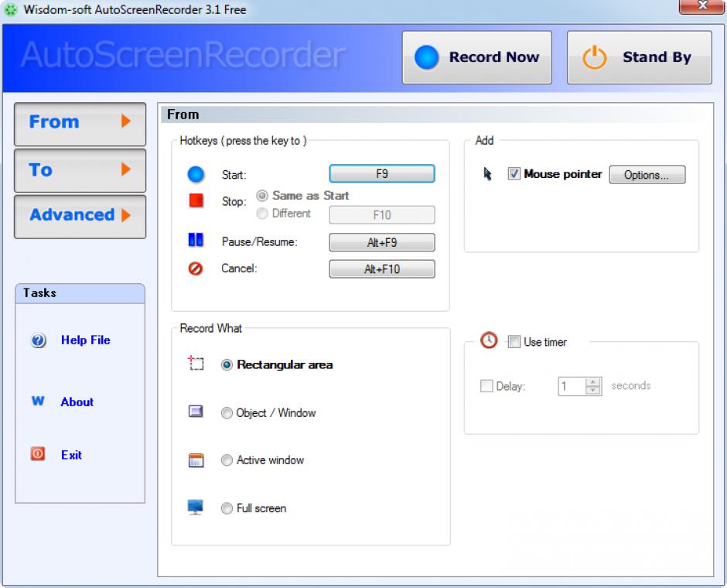Viewport: 727px width, 588px height.
Task: Click the Object / Window icon
Action: [196, 412]
